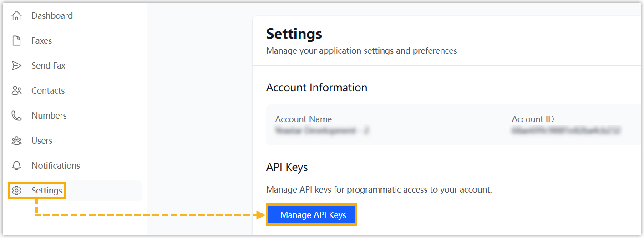Open the Users menu label

42,141
